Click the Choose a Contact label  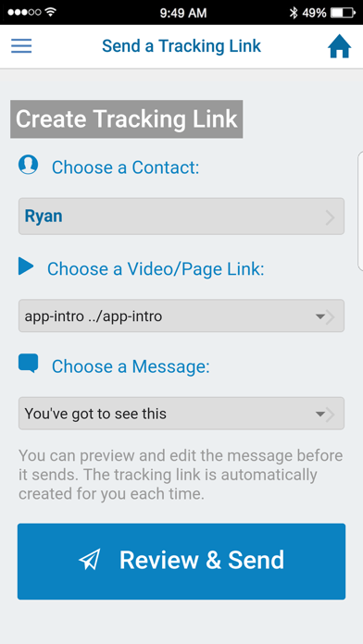point(125,167)
